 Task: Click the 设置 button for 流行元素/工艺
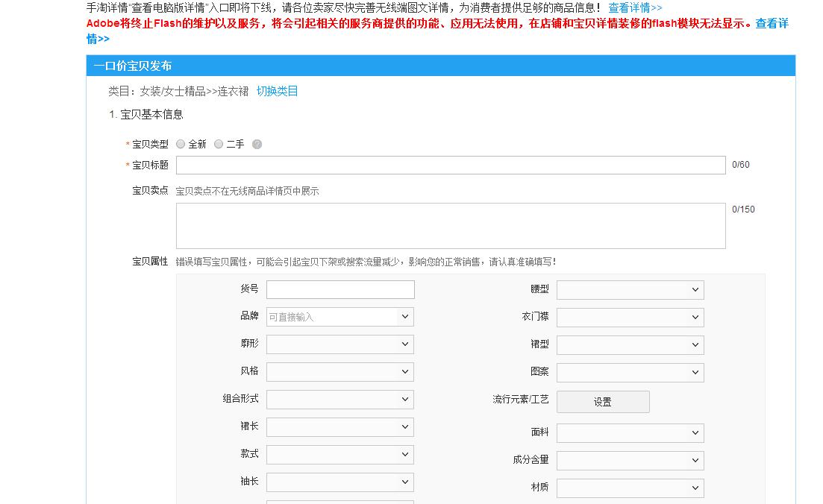point(603,401)
